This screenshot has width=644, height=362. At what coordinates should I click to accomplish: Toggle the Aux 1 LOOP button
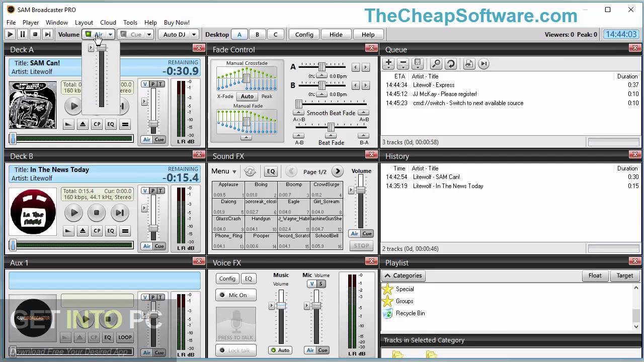point(125,337)
